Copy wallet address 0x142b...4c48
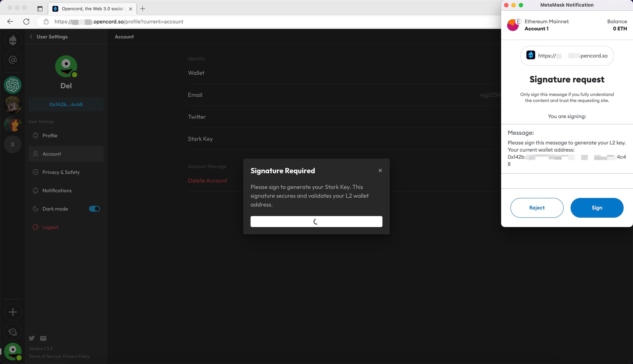The width and height of the screenshot is (633, 364). point(66,105)
